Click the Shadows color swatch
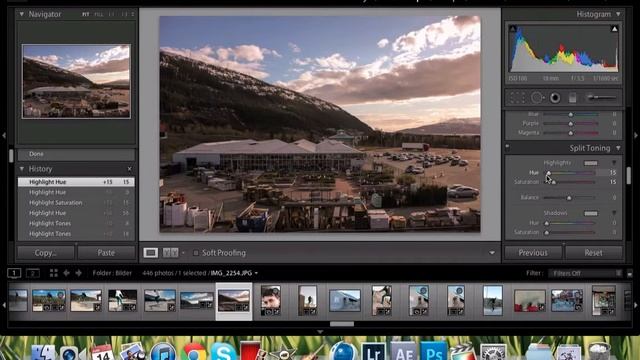 tap(591, 213)
